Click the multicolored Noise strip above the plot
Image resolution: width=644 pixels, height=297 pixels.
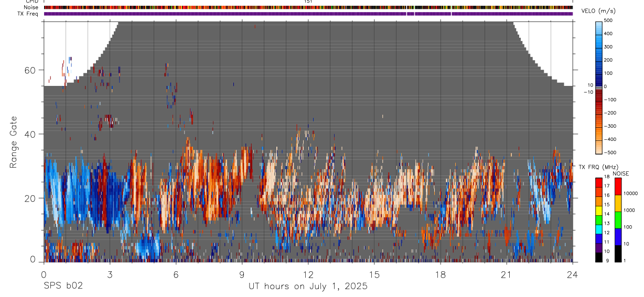(308, 7)
